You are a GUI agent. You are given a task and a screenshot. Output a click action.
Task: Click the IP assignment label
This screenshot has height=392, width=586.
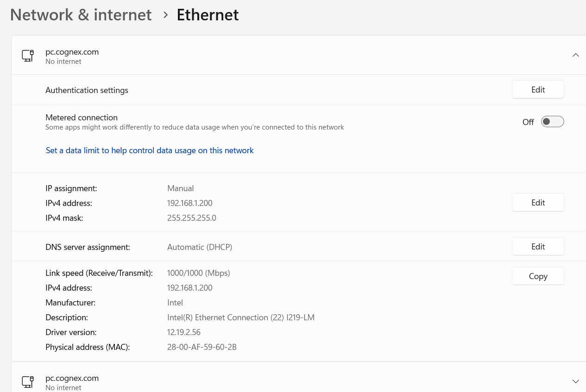click(71, 188)
